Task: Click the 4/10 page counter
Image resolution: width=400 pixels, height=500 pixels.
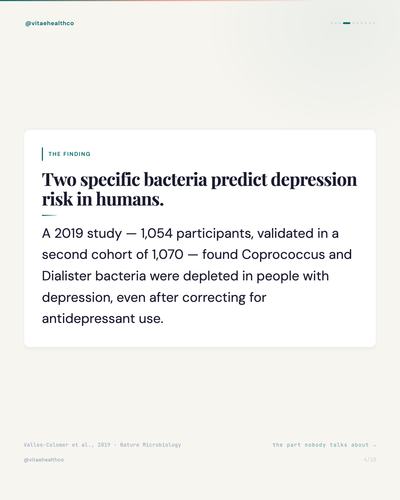Action: click(370, 460)
